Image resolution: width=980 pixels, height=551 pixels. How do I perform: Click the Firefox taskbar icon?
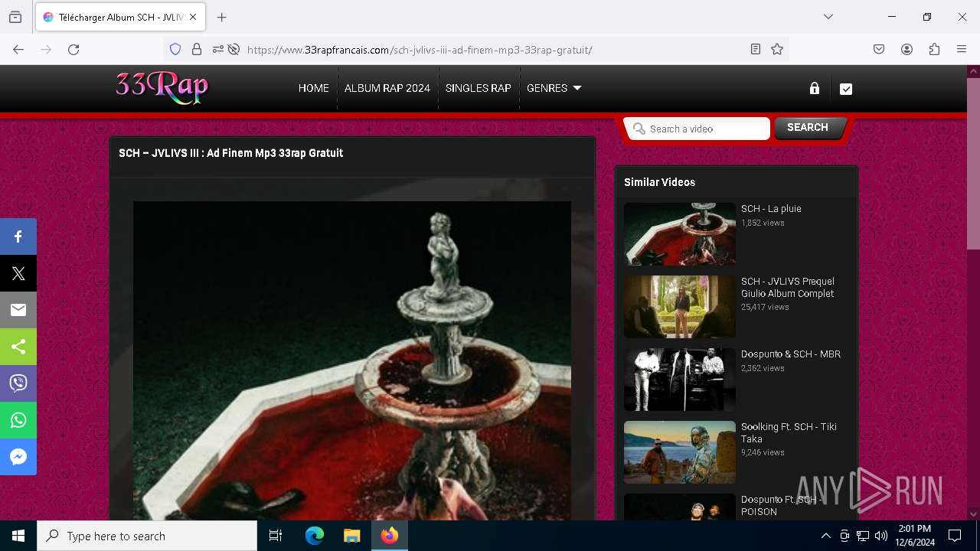pyautogui.click(x=389, y=536)
